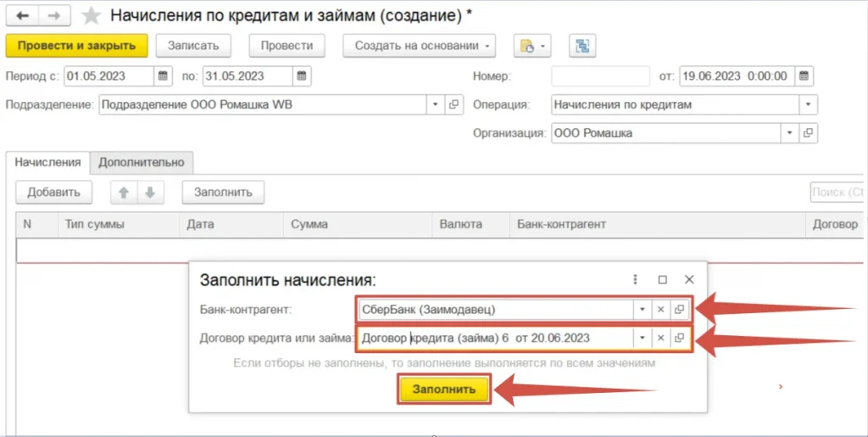Move row down with arrow icon
The height and width of the screenshot is (437, 868).
[149, 193]
